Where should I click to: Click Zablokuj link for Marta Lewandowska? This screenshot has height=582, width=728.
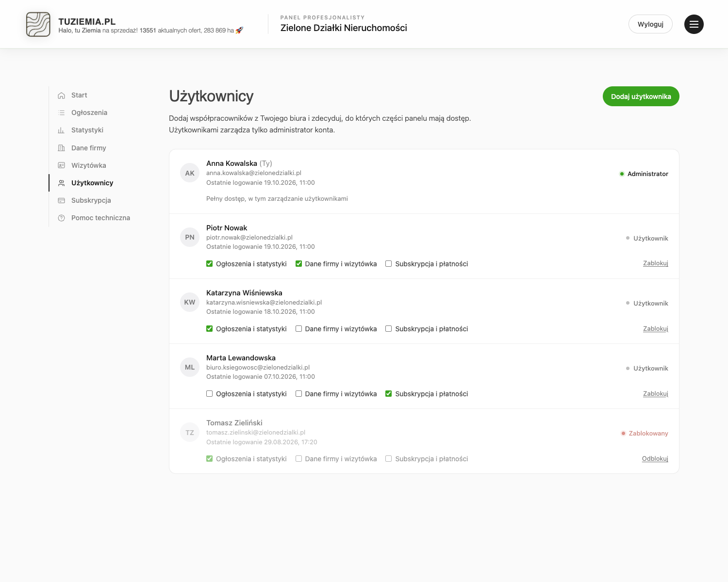656,394
